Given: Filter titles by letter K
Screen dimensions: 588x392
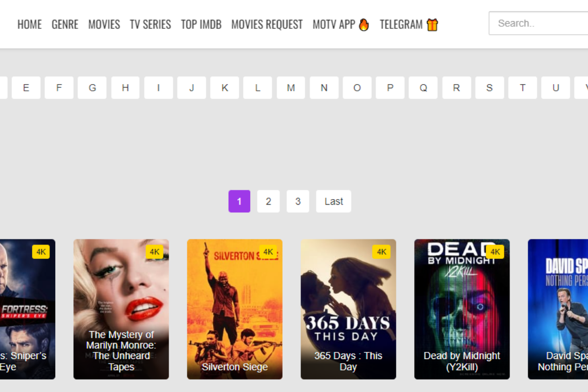Looking at the screenshot, I should [224, 88].
